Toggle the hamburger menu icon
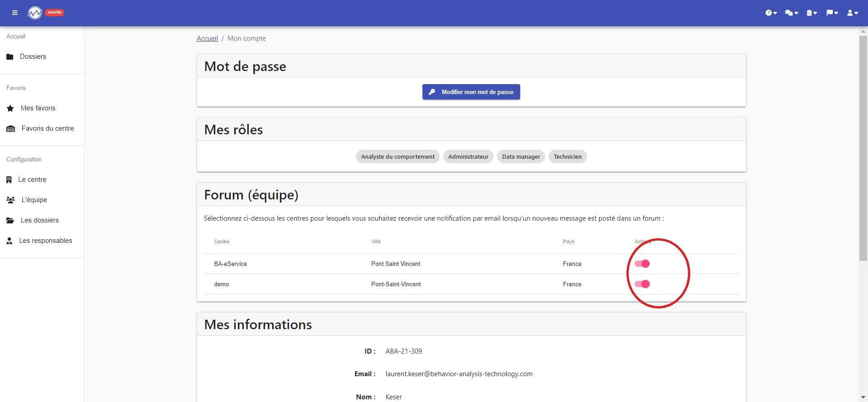868x402 pixels. pos(15,13)
